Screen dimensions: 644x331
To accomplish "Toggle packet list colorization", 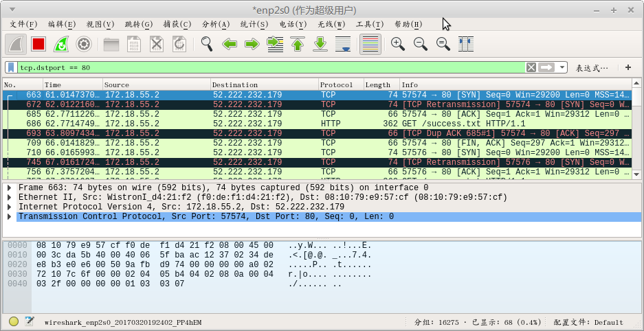I will (x=370, y=44).
